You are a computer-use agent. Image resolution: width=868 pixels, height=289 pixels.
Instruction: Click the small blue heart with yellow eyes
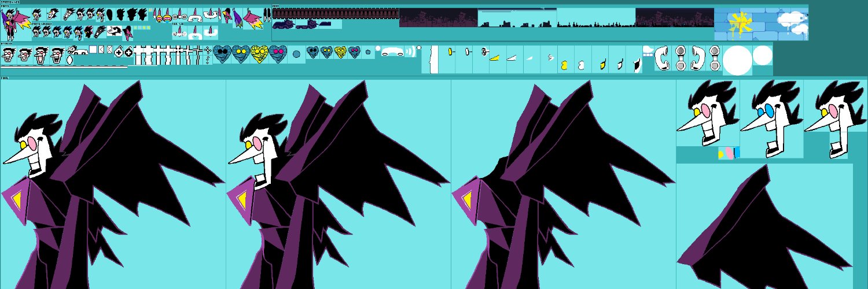(x=326, y=52)
